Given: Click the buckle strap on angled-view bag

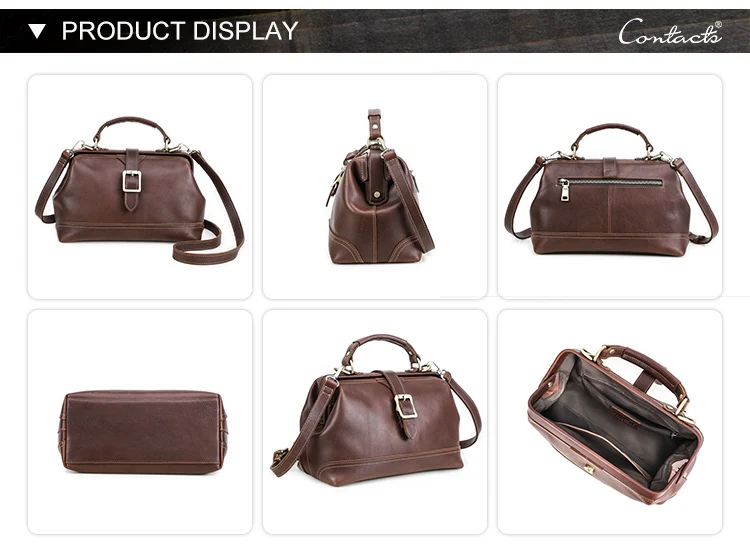Looking at the screenshot, I should click(x=400, y=404).
